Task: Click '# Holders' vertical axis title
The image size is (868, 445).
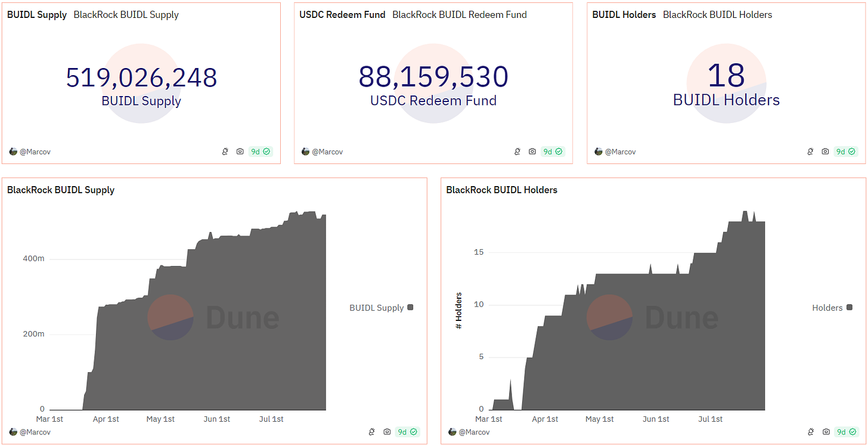Action: (458, 311)
